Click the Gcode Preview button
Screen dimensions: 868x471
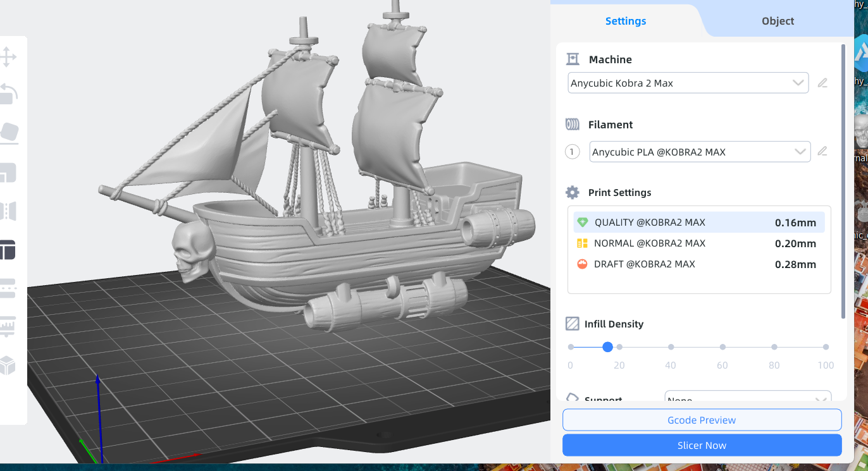click(x=702, y=420)
